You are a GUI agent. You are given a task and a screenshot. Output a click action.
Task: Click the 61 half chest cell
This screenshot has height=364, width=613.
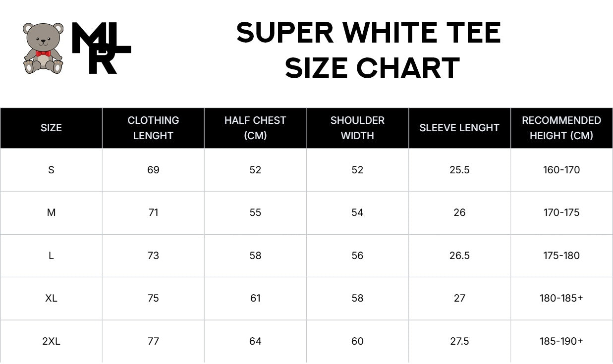click(x=255, y=298)
